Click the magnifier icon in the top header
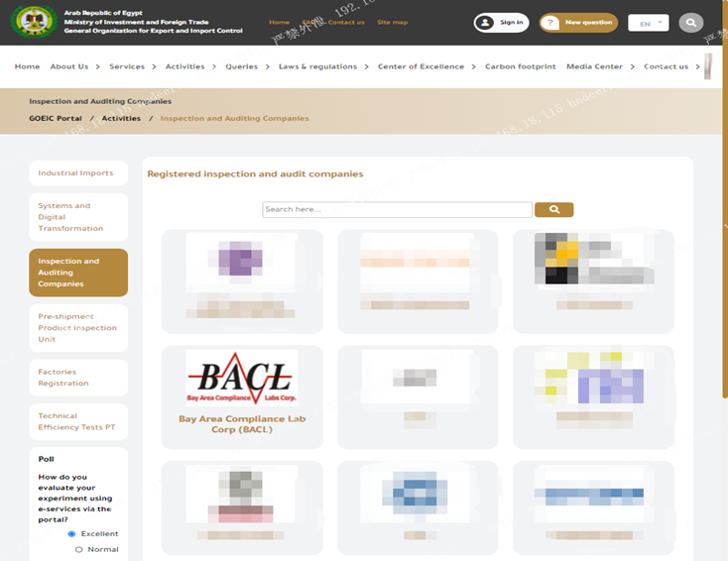Viewport: 728px width, 561px height. click(690, 23)
